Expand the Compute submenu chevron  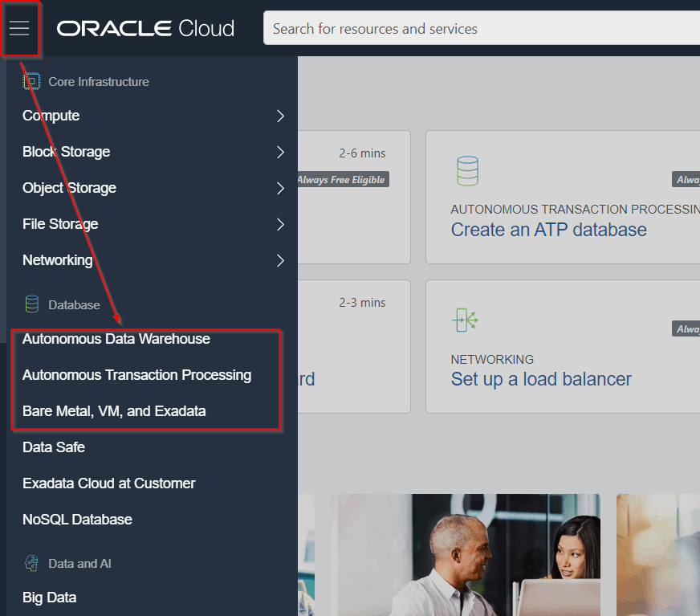[x=280, y=116]
